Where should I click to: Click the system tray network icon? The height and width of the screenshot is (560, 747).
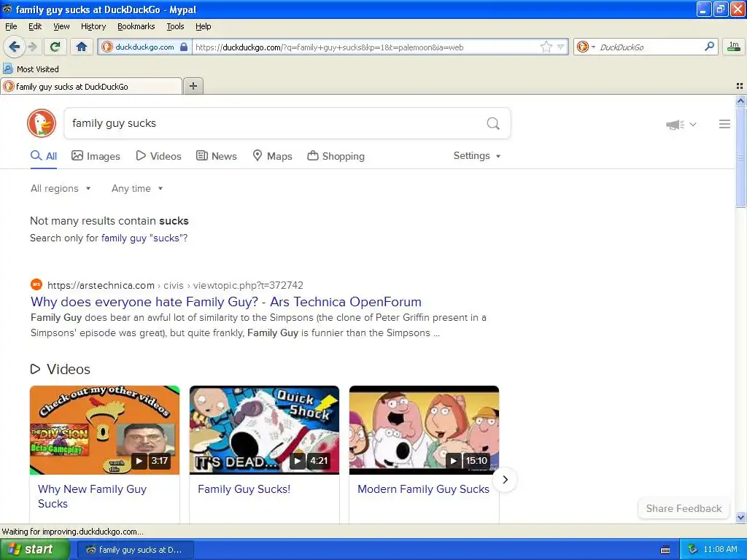(693, 550)
